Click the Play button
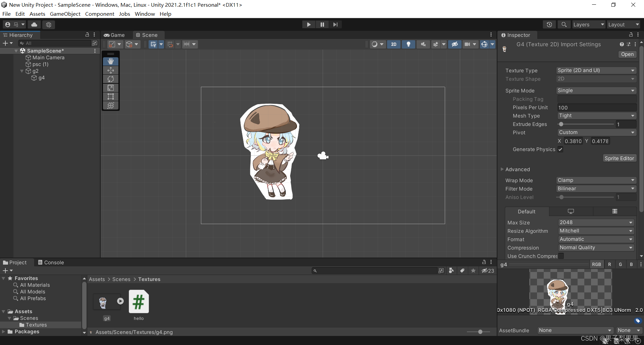 (309, 24)
